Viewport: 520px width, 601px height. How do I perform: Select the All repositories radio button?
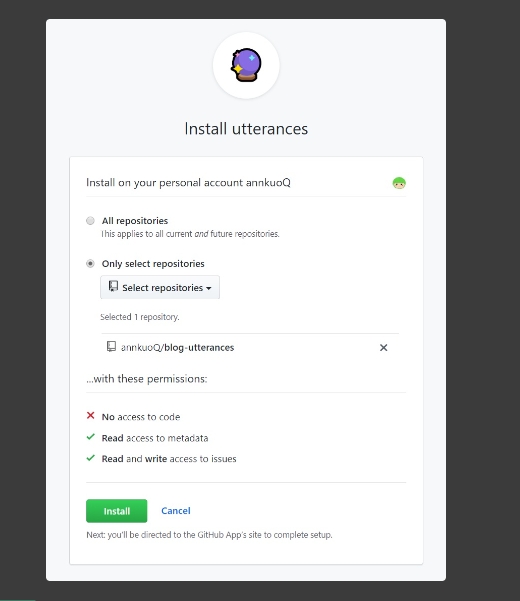[90, 221]
